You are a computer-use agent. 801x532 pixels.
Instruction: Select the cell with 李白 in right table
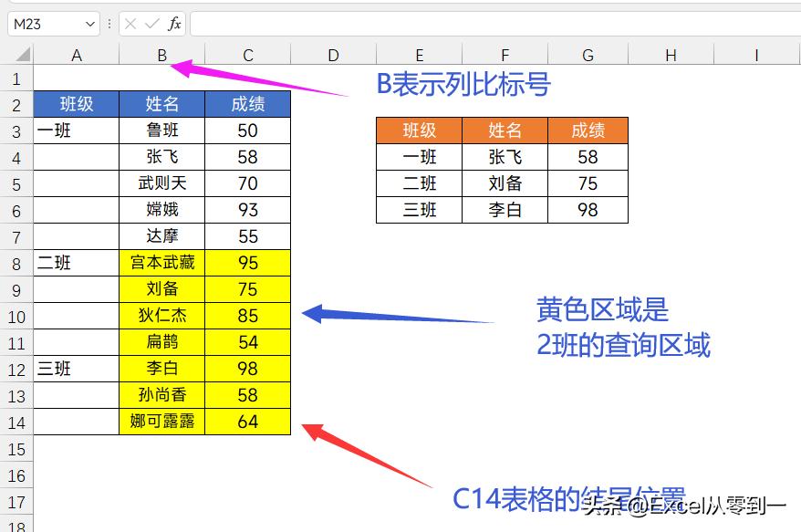[505, 209]
